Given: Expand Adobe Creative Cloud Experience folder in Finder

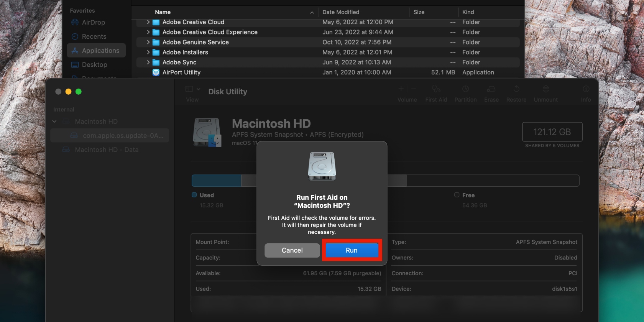Looking at the screenshot, I should point(148,32).
